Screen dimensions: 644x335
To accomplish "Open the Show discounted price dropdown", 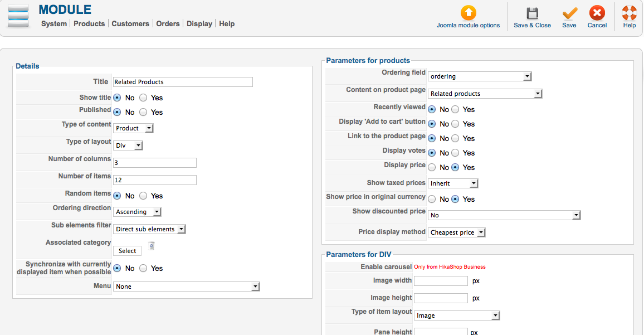I will [x=504, y=215].
